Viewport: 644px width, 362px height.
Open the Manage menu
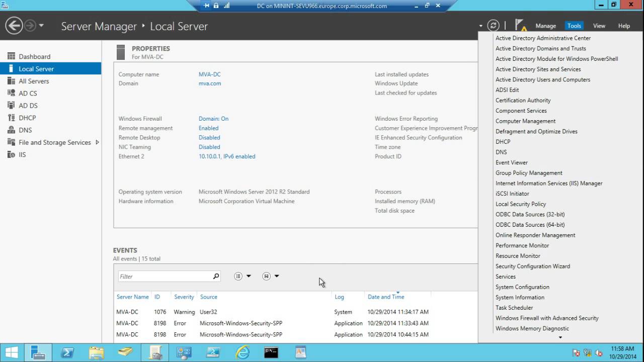tap(545, 26)
